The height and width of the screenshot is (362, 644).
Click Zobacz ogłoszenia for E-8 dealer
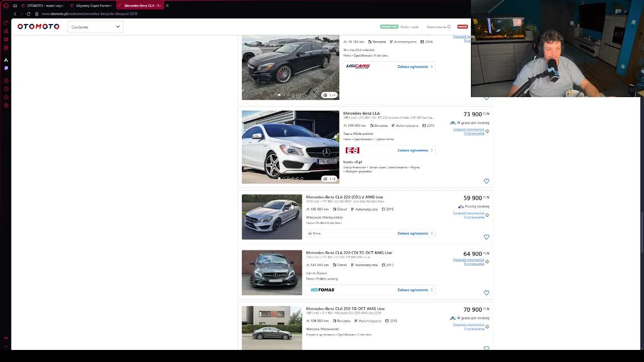pos(415,150)
